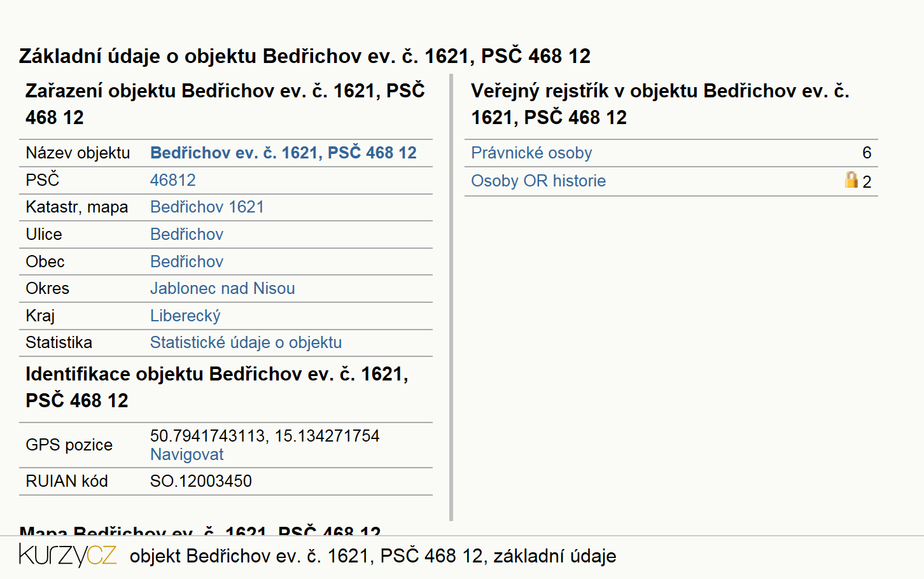The width and height of the screenshot is (924, 579).
Task: Click the count 6 next to Právnické osoby
Action: (x=867, y=153)
